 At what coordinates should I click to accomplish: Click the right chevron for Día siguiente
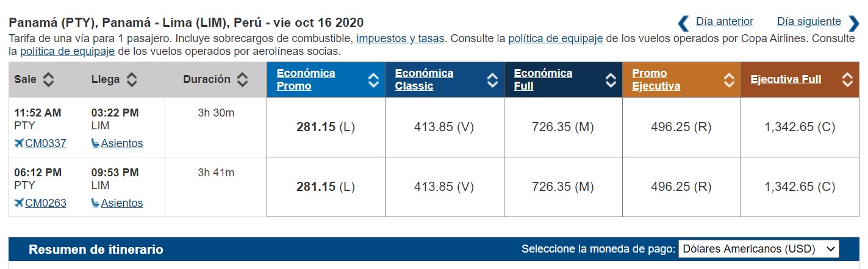(853, 23)
